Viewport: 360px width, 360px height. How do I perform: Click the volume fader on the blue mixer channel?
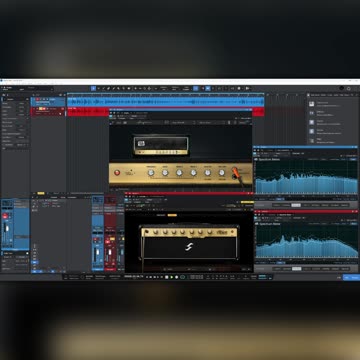pos(97,253)
